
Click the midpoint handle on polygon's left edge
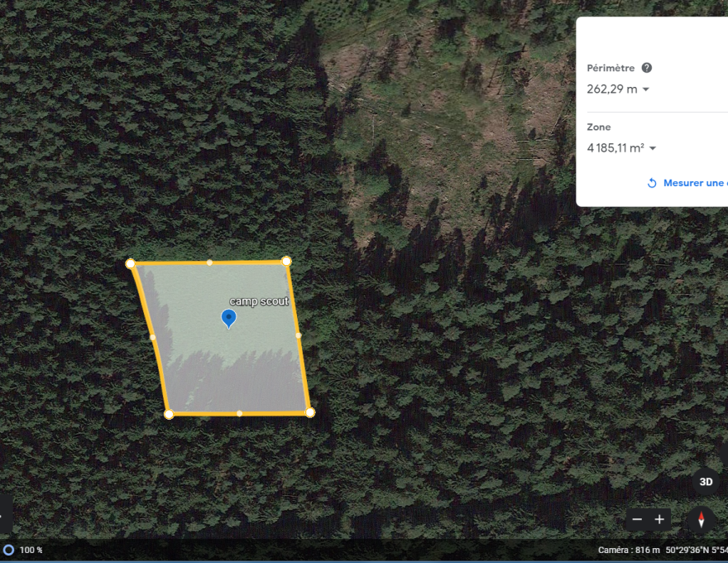[153, 337]
